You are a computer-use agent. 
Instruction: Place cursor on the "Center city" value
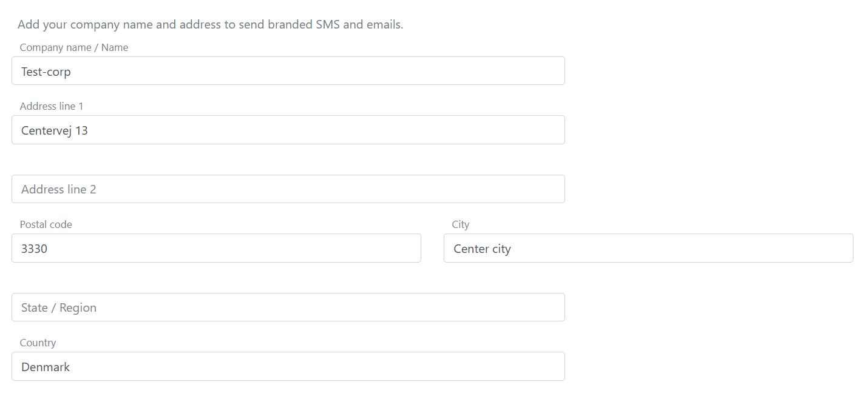[483, 249]
